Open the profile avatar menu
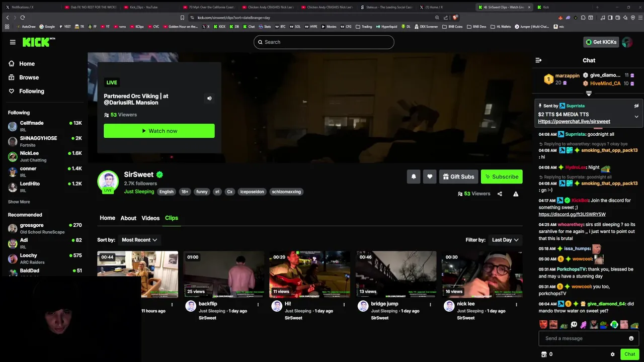Screen dimensions: 644x362 pos(627,42)
